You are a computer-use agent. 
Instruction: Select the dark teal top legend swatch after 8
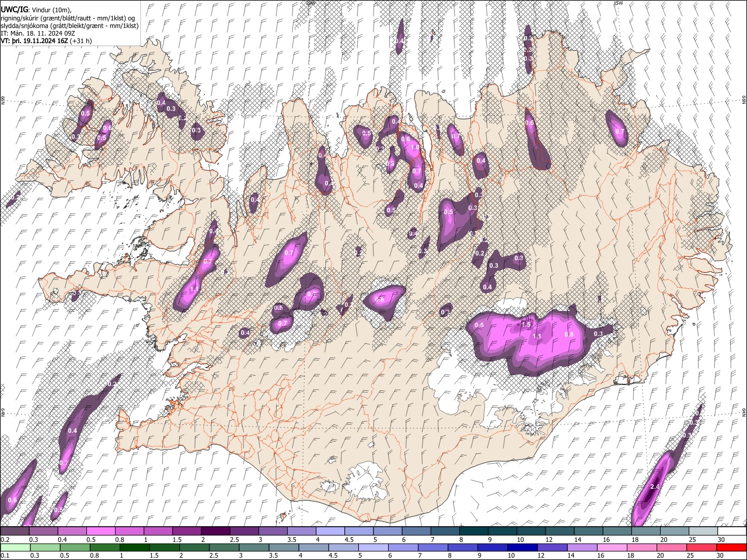coord(474,531)
